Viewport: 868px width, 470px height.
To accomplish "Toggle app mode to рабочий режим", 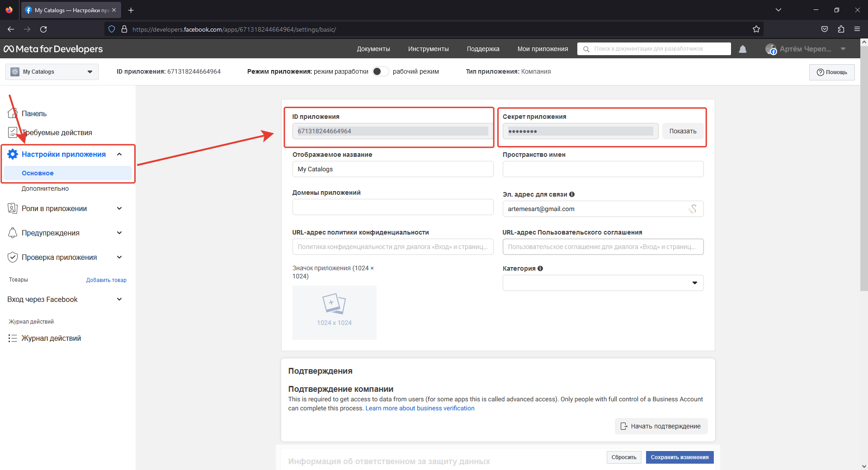I will coord(381,71).
